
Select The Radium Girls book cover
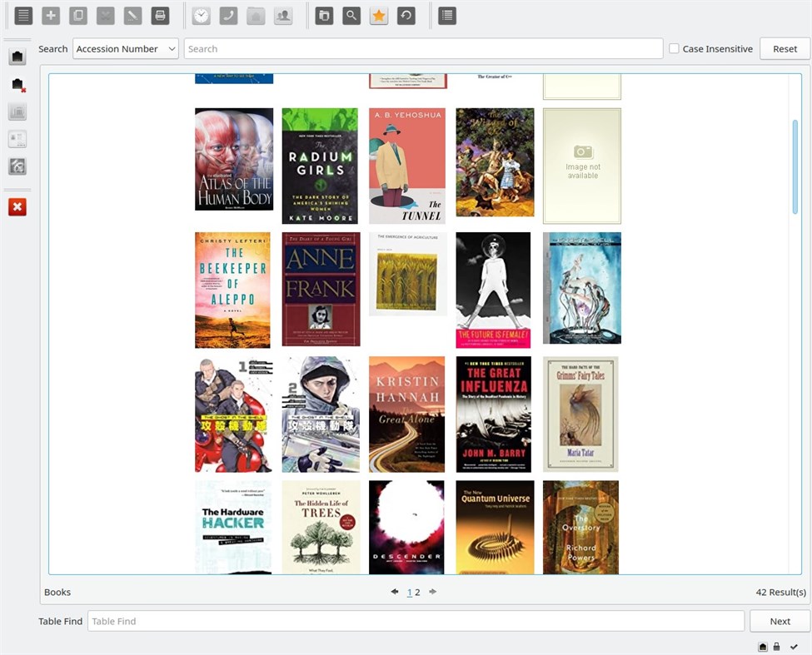pyautogui.click(x=320, y=165)
